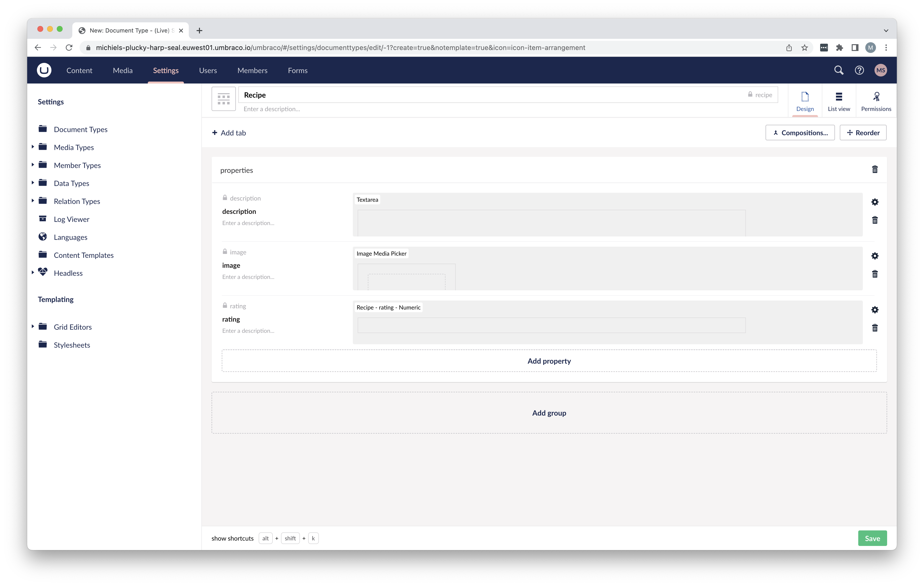
Task: Click the Reorder button
Action: (863, 133)
